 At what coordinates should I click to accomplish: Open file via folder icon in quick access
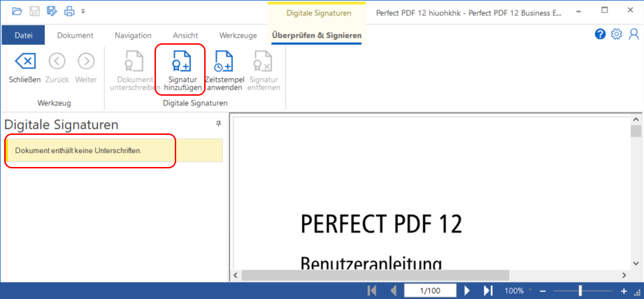[17, 11]
